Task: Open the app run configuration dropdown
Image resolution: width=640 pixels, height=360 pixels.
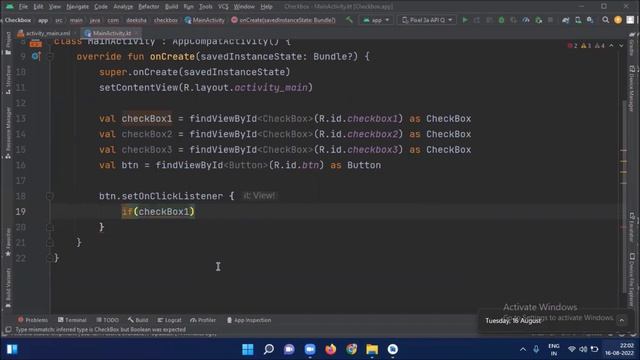Action: click(x=376, y=20)
